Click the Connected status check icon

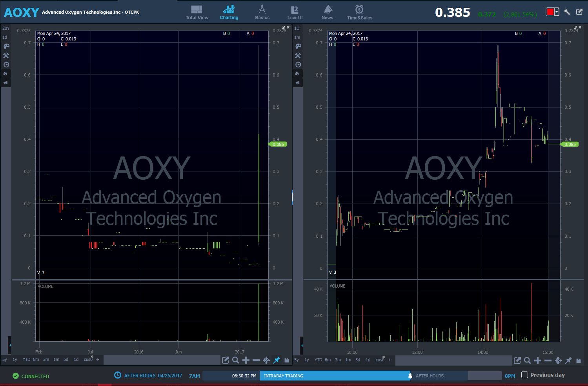16,376
